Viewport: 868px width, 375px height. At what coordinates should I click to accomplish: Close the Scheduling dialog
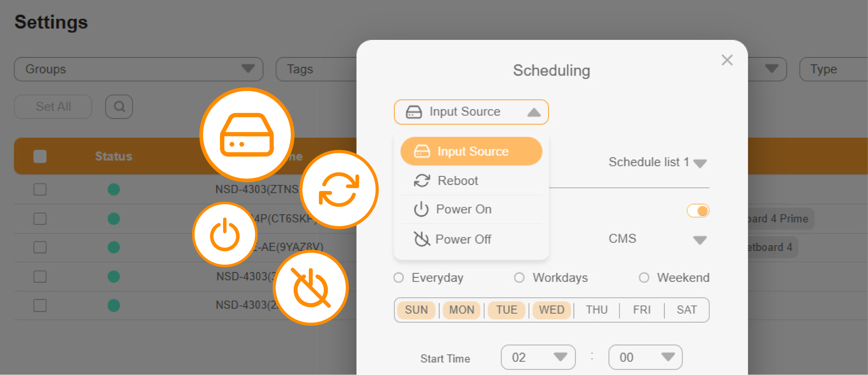[x=727, y=60]
